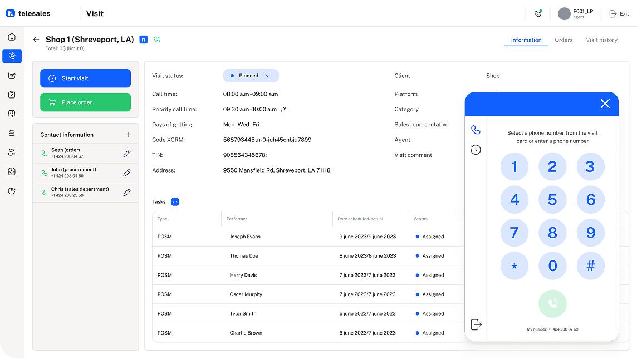The image size is (637, 364).
Task: Call Chris (sales department) via phone icon
Action: (45, 193)
